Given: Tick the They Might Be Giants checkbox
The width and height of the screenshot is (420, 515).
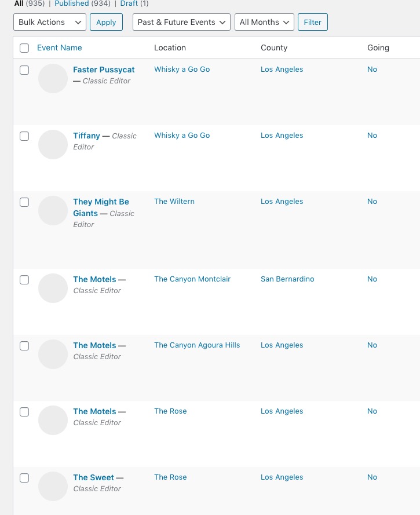Looking at the screenshot, I should tap(24, 202).
